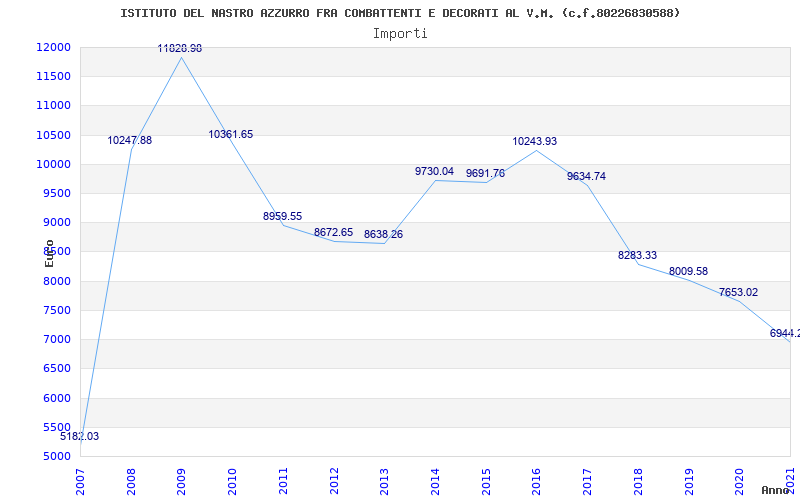Image resolution: width=800 pixels, height=500 pixels.
Task: Click the data label 8672.65
Action: pos(333,232)
